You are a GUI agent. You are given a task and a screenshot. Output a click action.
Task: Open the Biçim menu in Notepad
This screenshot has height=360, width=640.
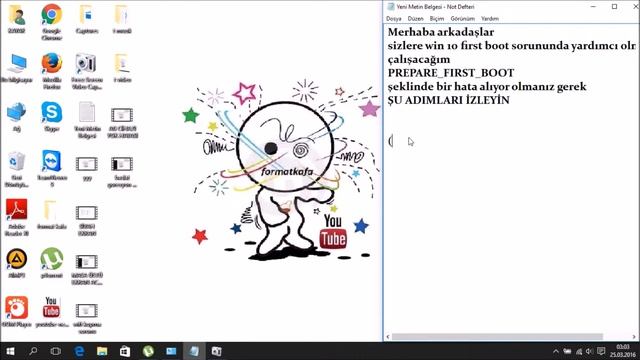coord(436,18)
